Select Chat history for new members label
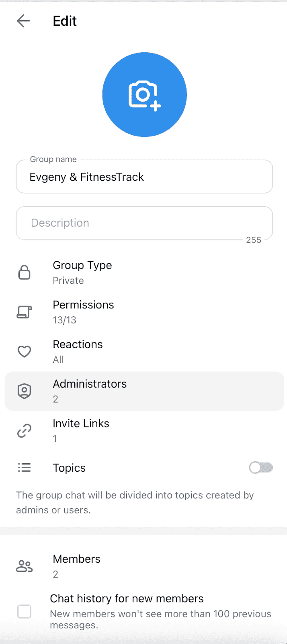This screenshot has height=644, width=287. pyautogui.click(x=127, y=599)
